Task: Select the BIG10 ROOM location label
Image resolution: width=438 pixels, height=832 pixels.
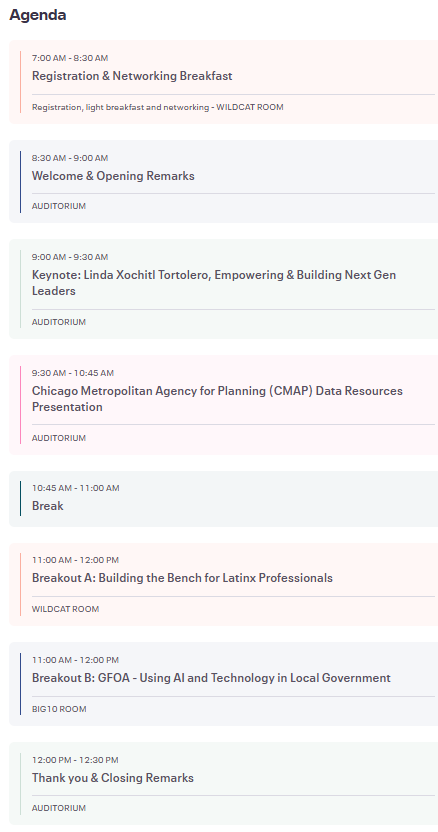Action: coord(59,709)
